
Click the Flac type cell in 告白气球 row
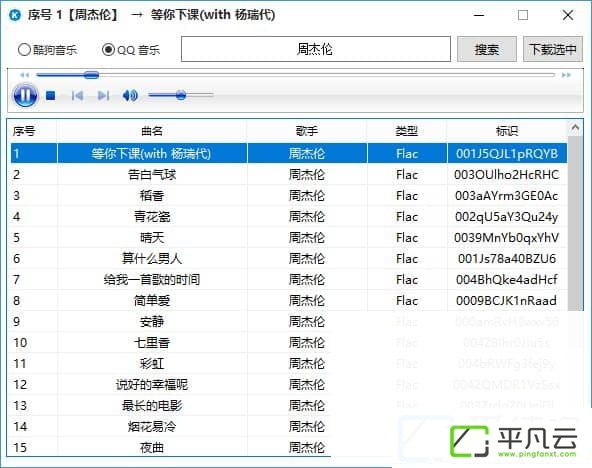[407, 175]
